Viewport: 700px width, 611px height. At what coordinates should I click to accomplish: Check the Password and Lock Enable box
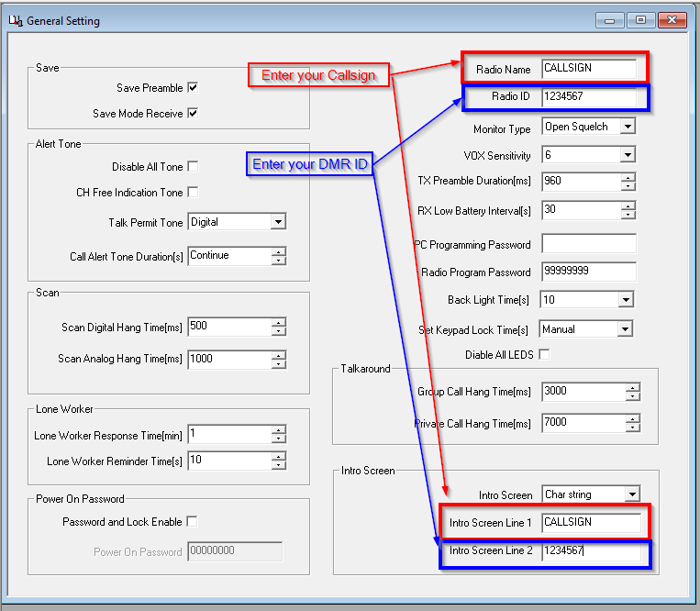click(x=192, y=521)
